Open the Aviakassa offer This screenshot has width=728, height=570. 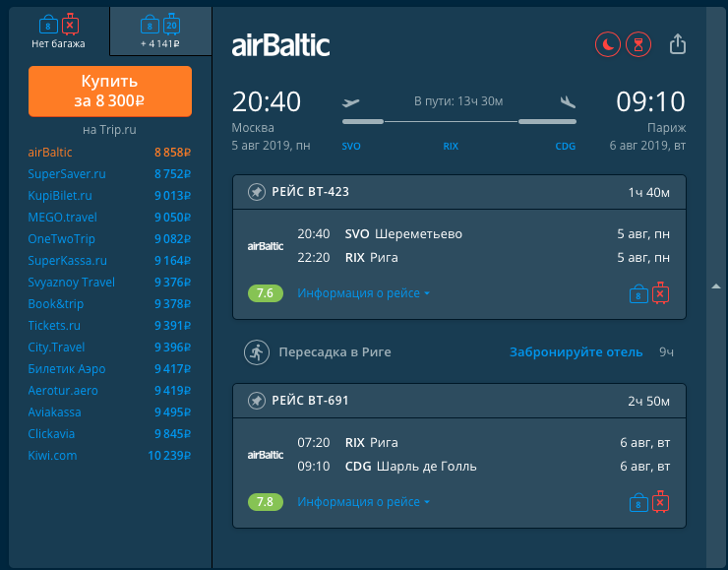click(109, 412)
